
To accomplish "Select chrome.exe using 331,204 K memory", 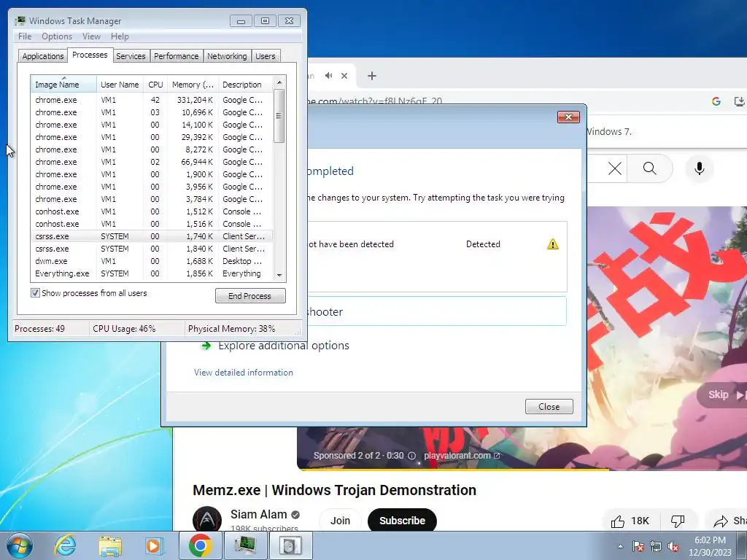I will point(152,100).
